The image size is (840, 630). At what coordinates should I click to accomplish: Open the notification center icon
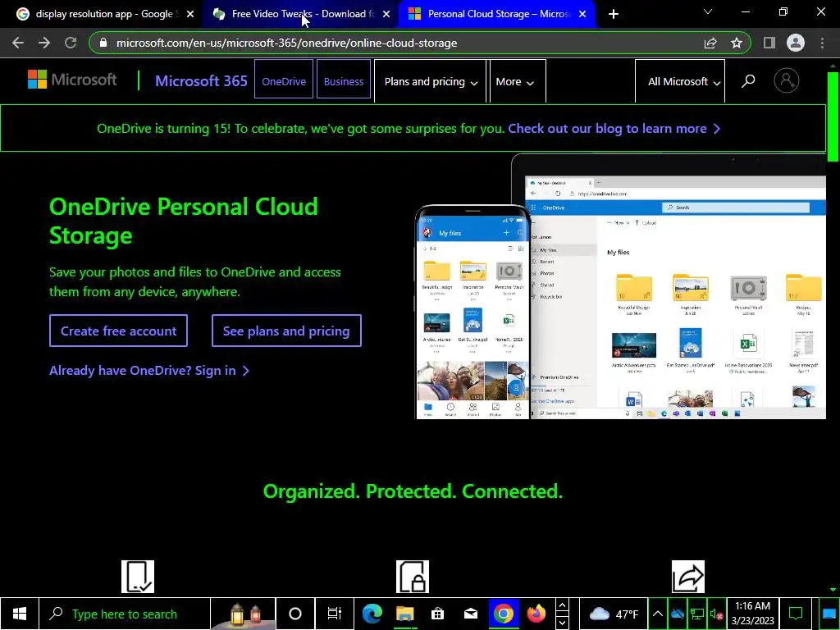[796, 614]
